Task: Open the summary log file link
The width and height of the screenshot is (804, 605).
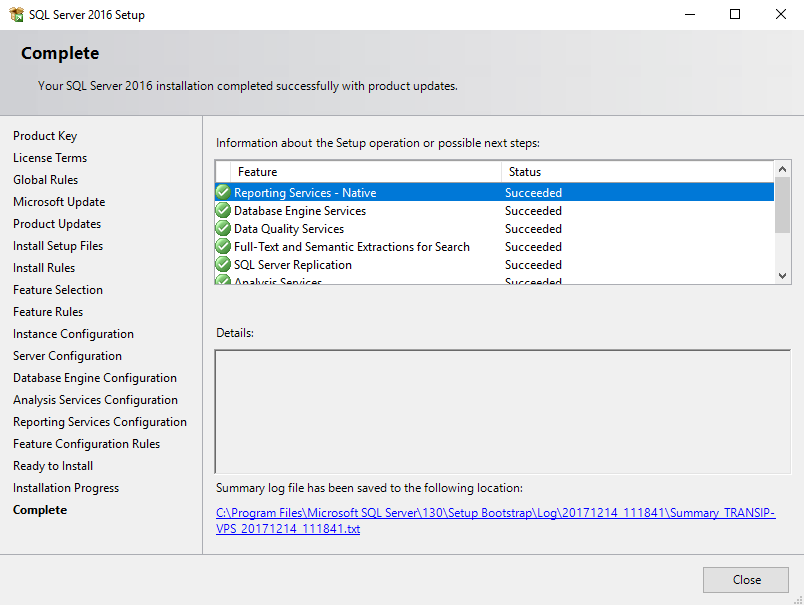Action: 495,520
